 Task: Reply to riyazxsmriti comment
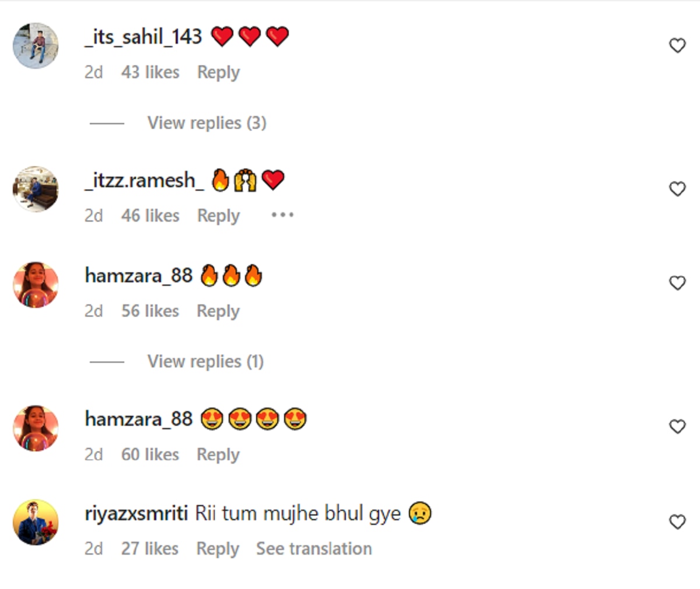point(218,549)
